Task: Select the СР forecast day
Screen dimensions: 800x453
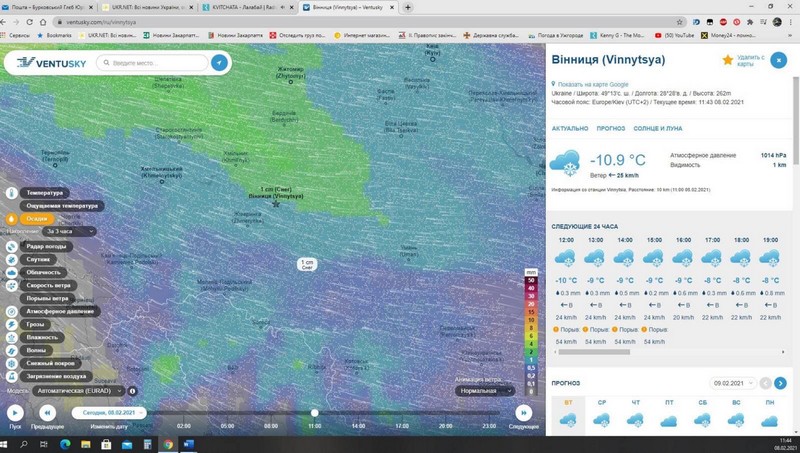Action: click(x=602, y=415)
